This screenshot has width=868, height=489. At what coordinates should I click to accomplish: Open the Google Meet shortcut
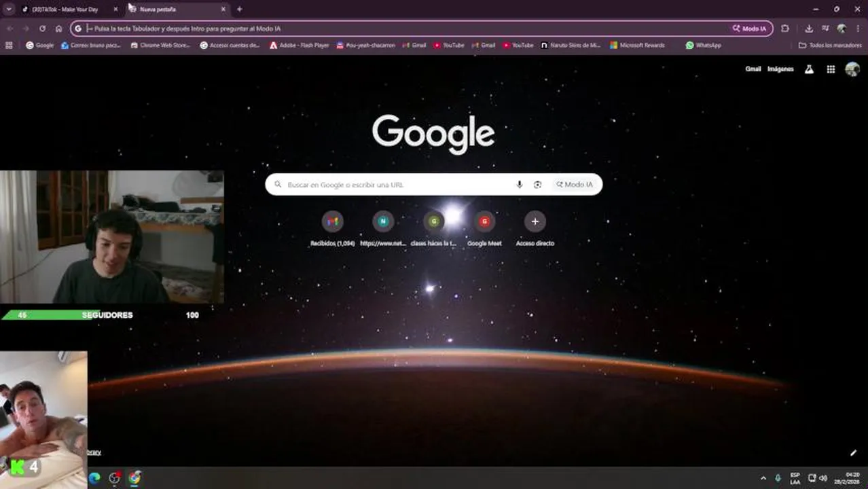pyautogui.click(x=484, y=228)
